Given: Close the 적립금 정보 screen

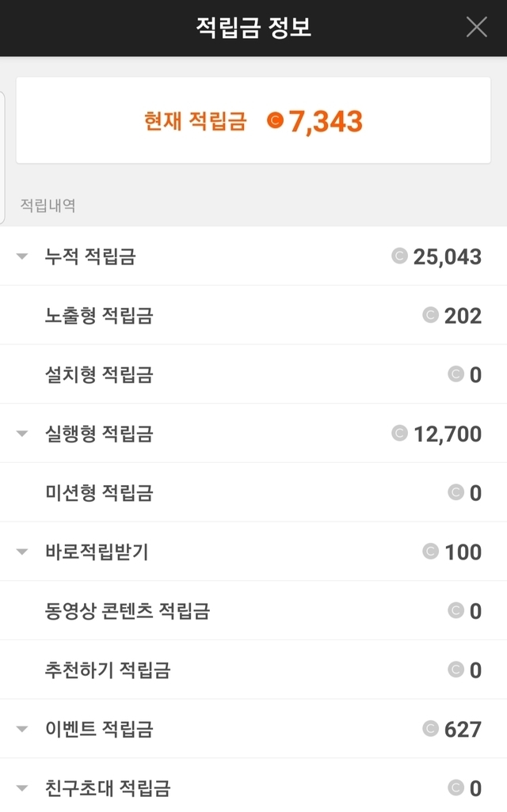Looking at the screenshot, I should tap(476, 28).
